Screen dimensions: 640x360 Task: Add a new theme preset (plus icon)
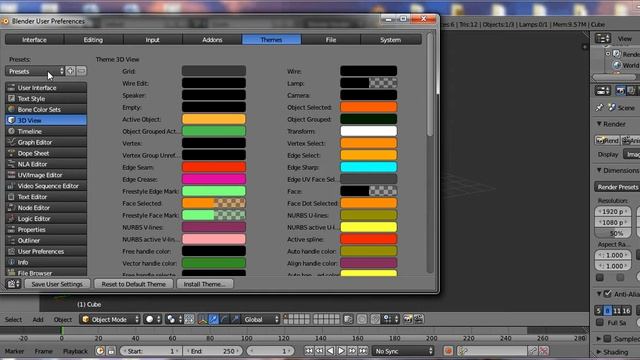tap(71, 71)
